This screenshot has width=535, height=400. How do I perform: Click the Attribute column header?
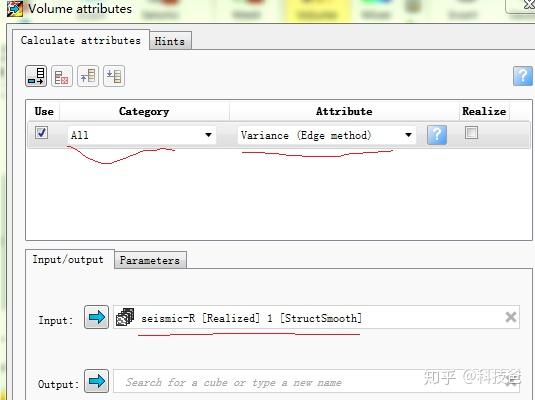click(x=344, y=111)
